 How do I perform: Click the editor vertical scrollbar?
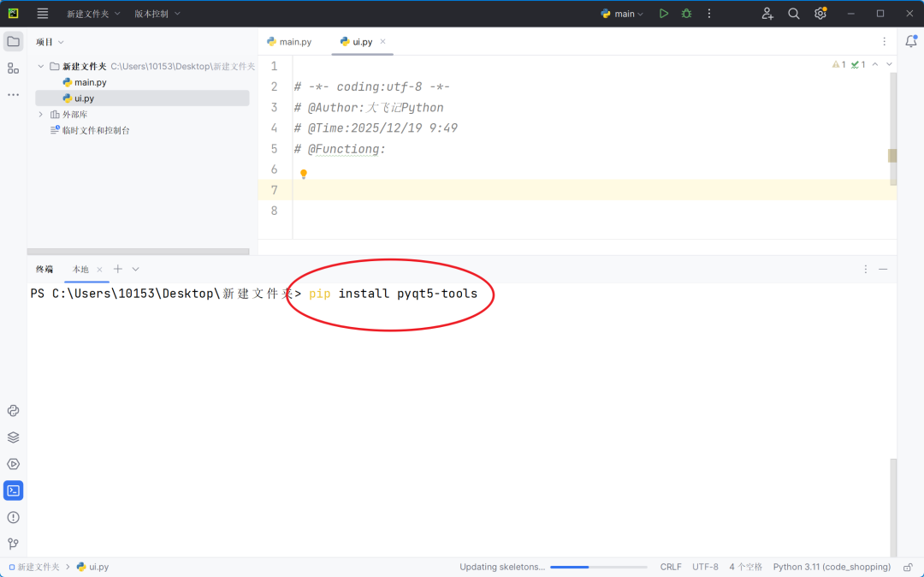[893, 129]
